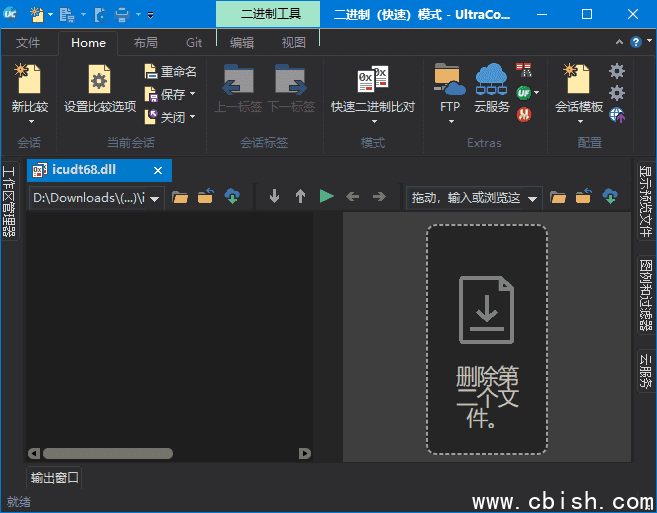Switch to the Git ribbon tab
Screen dimensions: 657x513
194,43
